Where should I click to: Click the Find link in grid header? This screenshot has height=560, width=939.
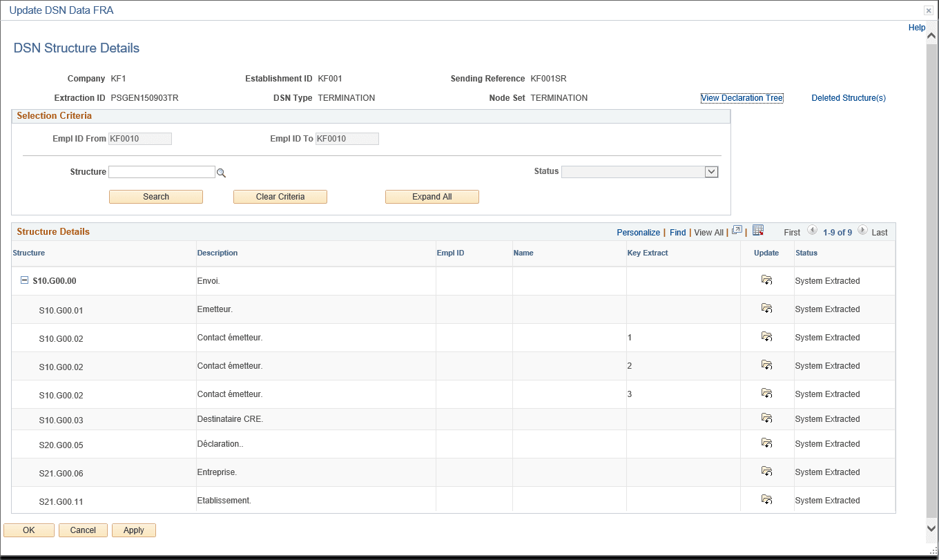(678, 233)
